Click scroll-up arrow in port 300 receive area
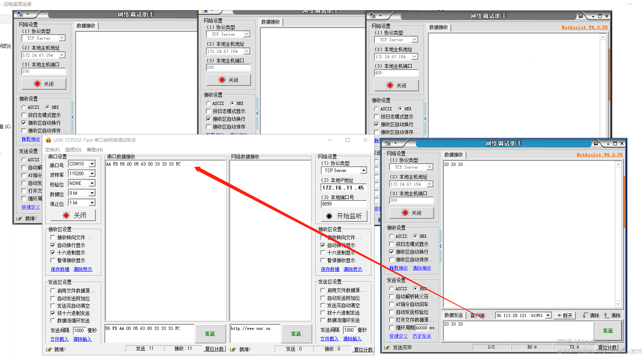The width and height of the screenshot is (644, 357). click(x=618, y=165)
